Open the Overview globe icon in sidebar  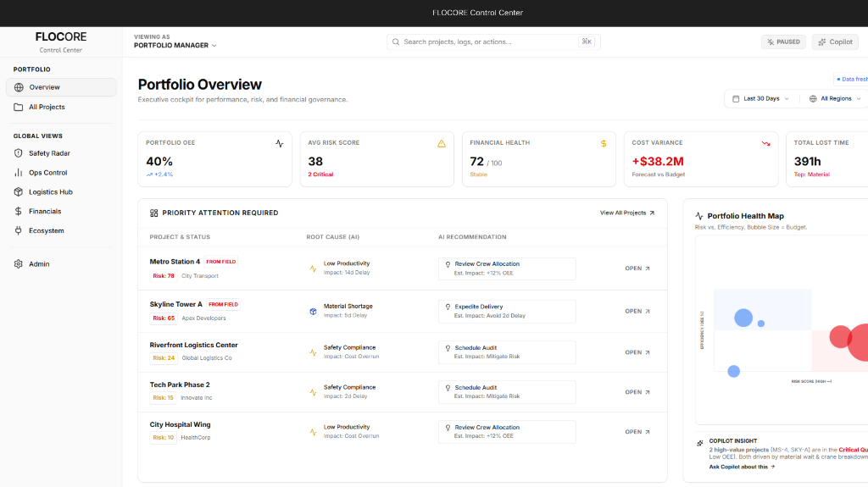19,87
